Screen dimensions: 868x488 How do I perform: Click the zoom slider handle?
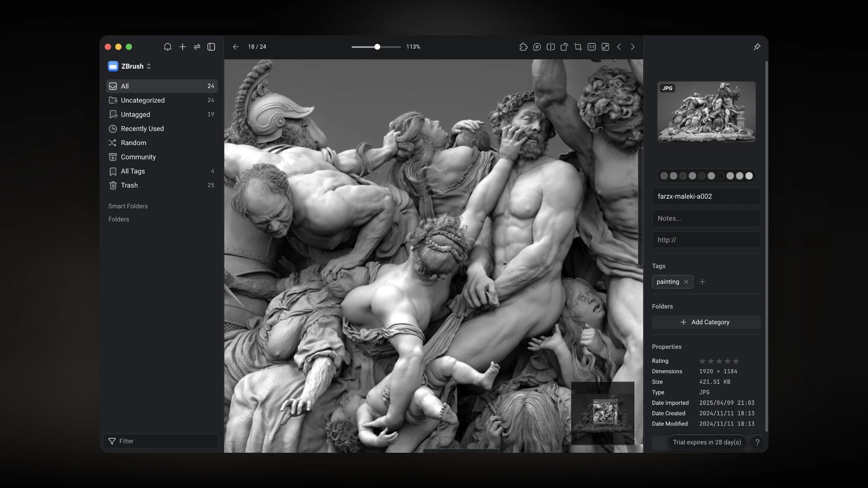pyautogui.click(x=377, y=47)
